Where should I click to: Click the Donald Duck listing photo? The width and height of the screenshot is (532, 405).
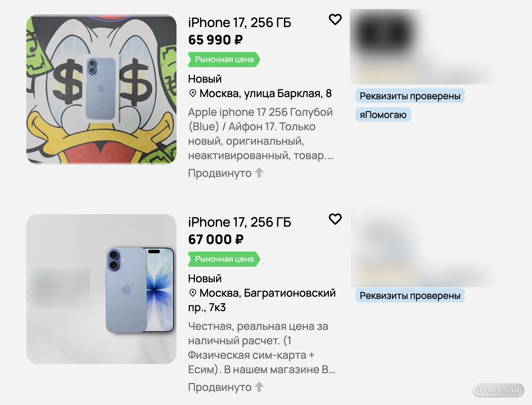point(101,90)
